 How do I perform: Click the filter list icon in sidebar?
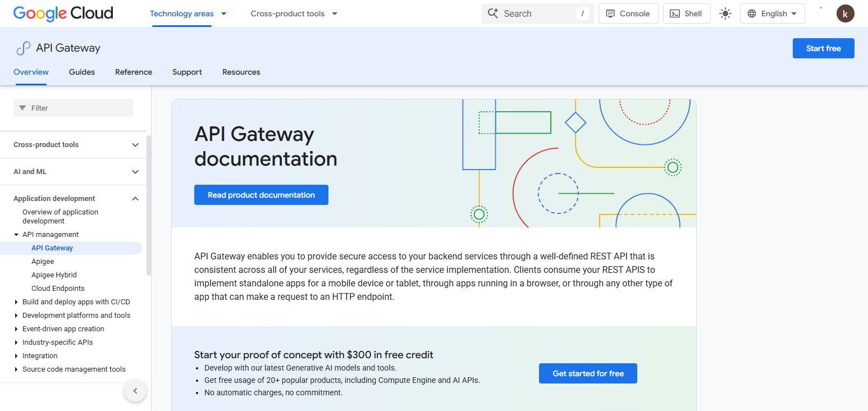22,108
